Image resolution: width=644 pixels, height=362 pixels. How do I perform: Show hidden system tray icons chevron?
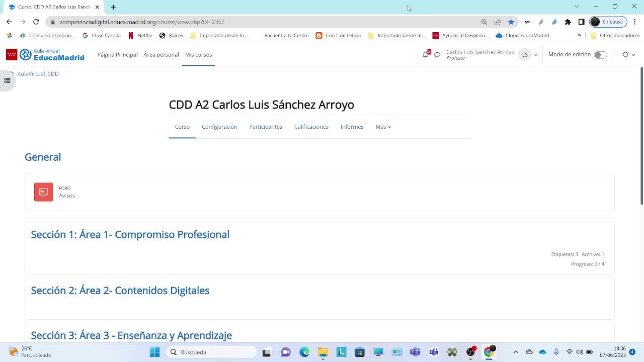(x=516, y=352)
